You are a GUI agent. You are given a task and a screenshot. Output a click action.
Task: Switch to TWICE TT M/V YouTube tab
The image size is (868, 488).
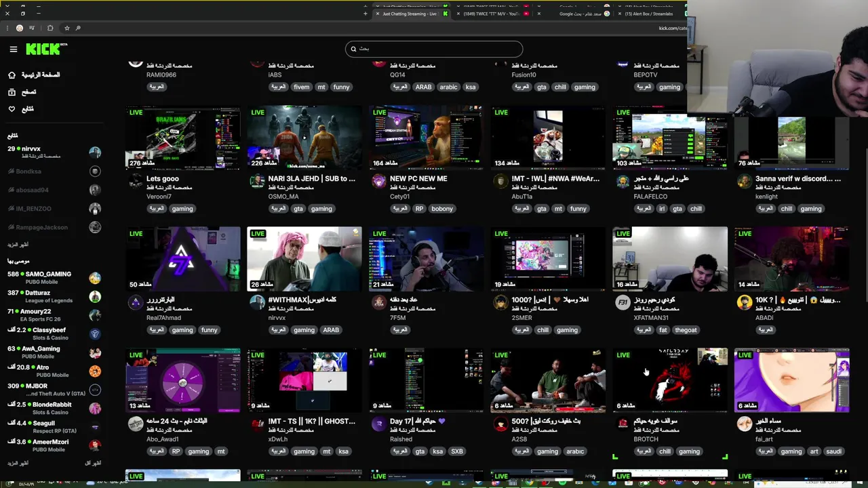click(492, 14)
